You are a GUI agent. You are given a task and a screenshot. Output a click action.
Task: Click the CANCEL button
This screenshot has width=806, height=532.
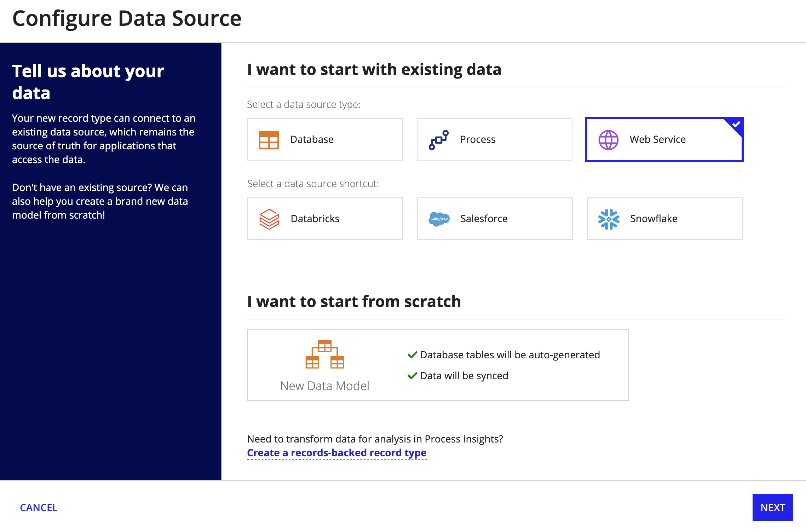pyautogui.click(x=39, y=508)
